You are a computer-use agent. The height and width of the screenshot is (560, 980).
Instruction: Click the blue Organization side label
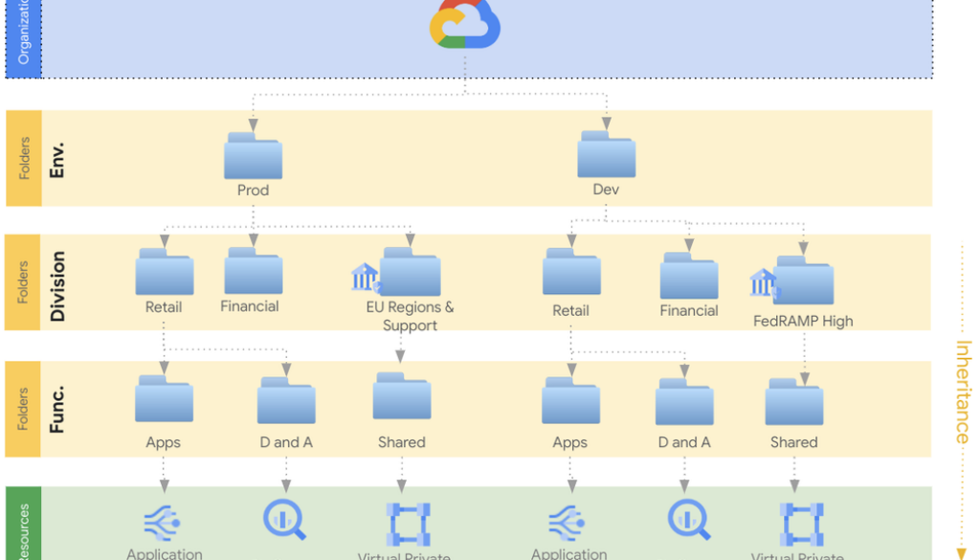coord(23,38)
